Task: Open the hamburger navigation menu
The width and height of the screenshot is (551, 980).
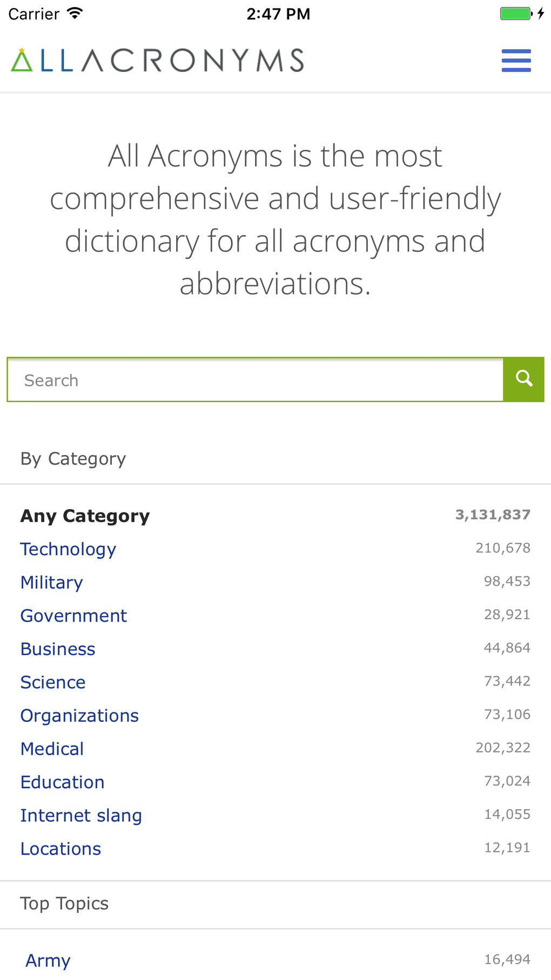Action: click(x=516, y=60)
